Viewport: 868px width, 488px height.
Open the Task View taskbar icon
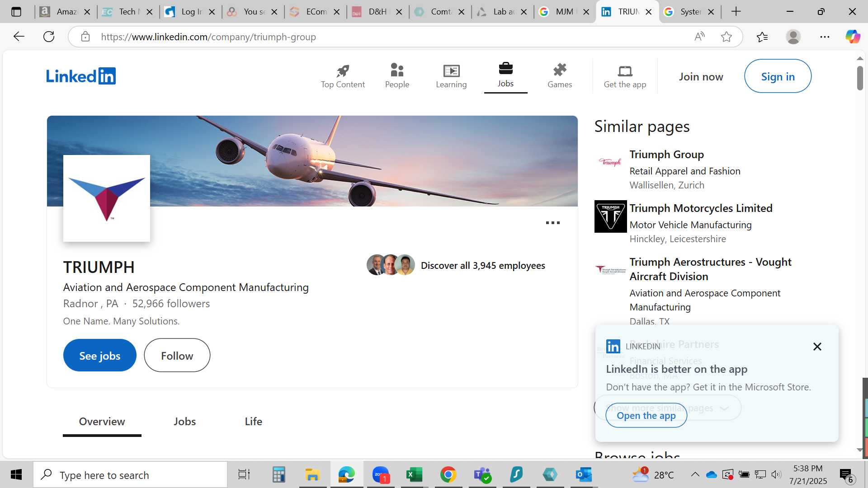(244, 475)
